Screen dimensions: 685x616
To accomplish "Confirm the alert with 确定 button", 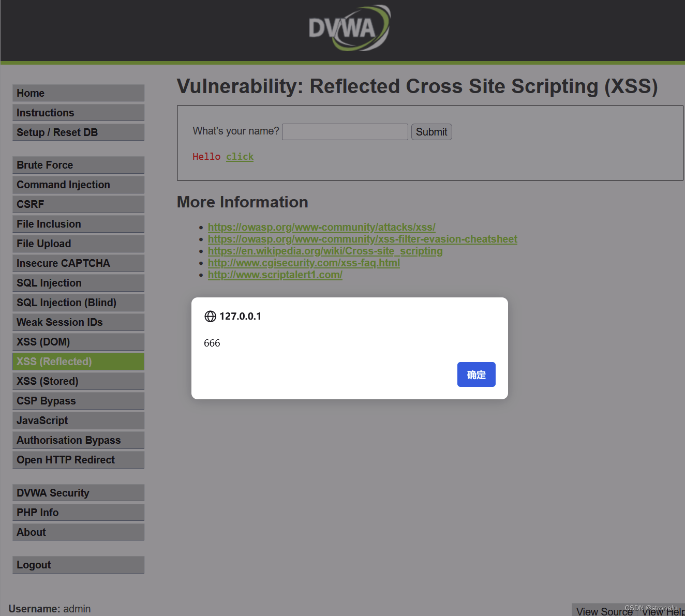I will click(x=476, y=374).
